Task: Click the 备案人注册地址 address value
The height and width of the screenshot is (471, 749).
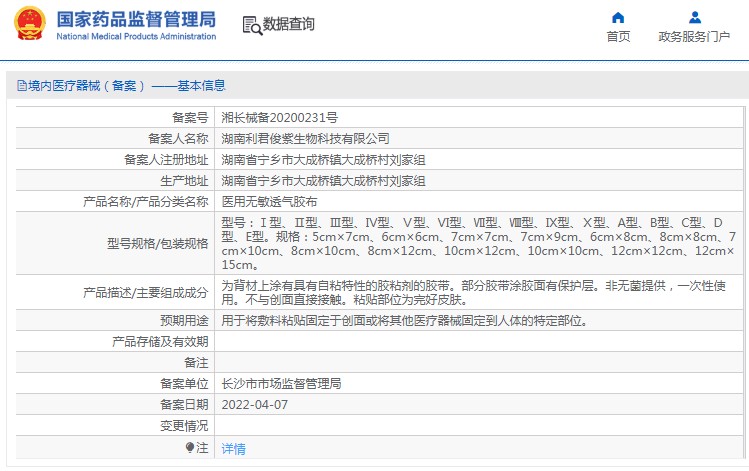Action: tap(323, 160)
